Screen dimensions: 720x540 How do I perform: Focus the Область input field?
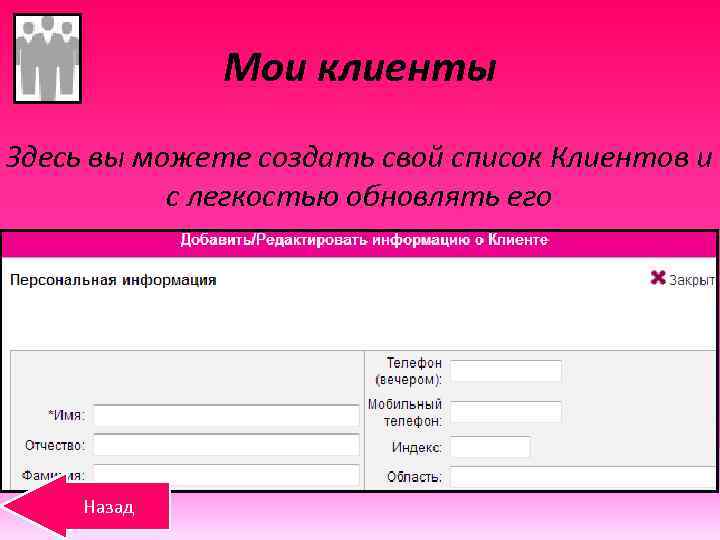(583, 477)
